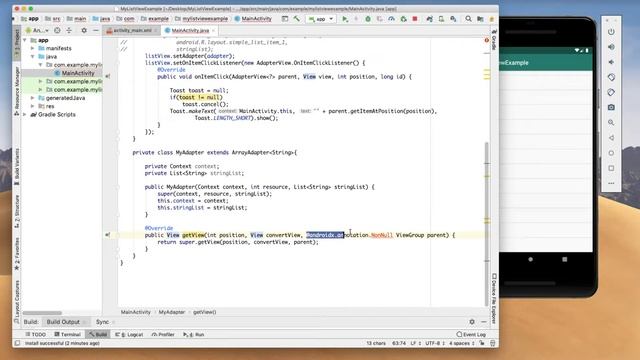640x360 pixels.
Task: Open Project panel settings gear
Action: (x=84, y=30)
